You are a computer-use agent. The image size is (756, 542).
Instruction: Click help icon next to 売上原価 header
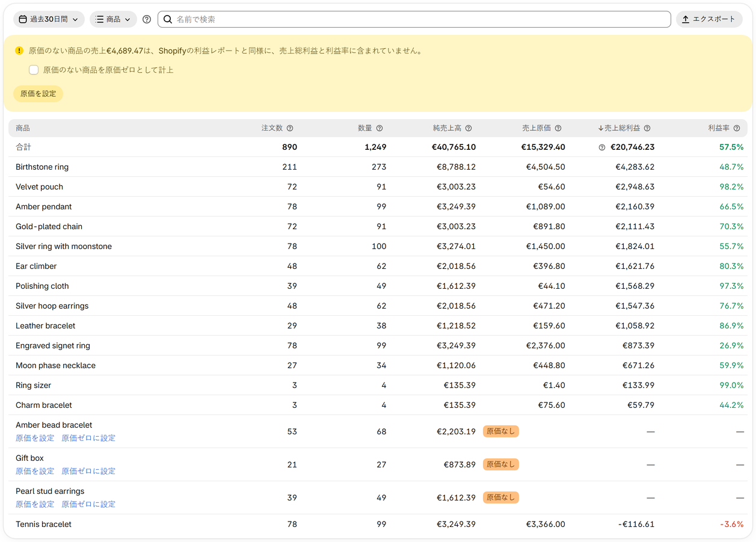click(558, 128)
